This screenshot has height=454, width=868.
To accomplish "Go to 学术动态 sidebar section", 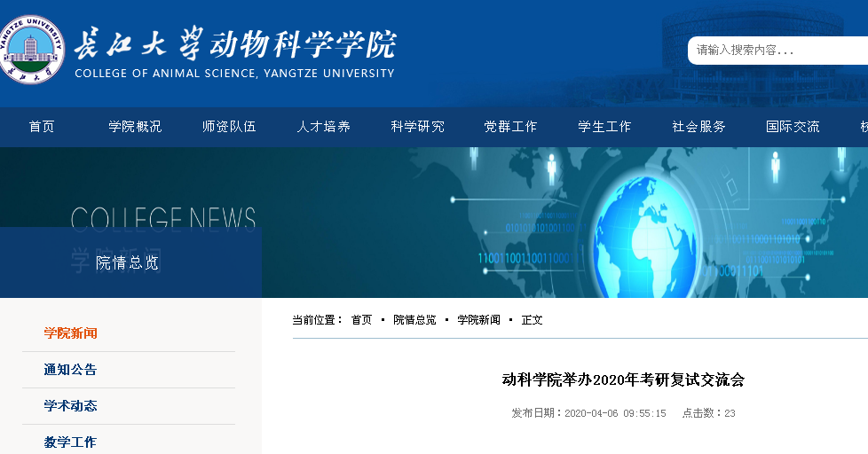I will (x=71, y=406).
